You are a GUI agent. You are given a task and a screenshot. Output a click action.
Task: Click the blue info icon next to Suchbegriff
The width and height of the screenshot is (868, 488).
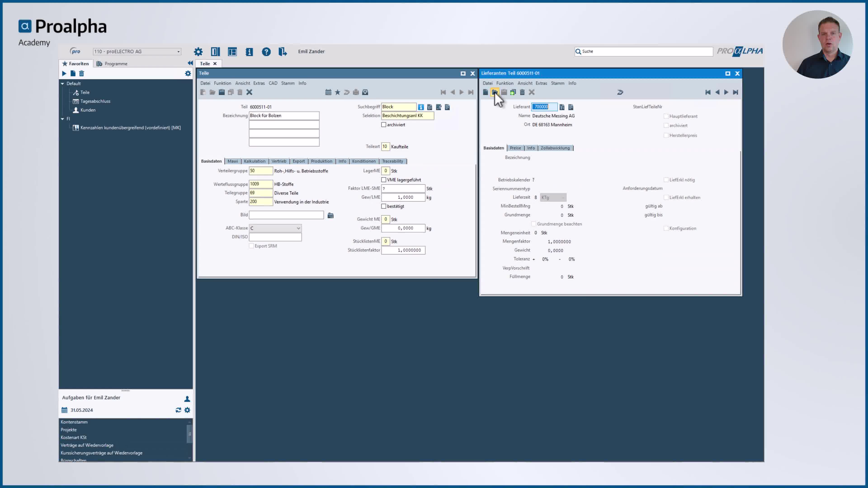[x=421, y=107]
